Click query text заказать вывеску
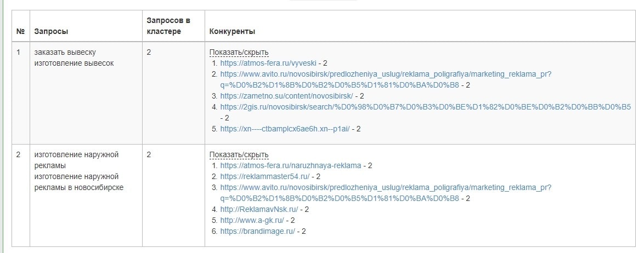 65,53
